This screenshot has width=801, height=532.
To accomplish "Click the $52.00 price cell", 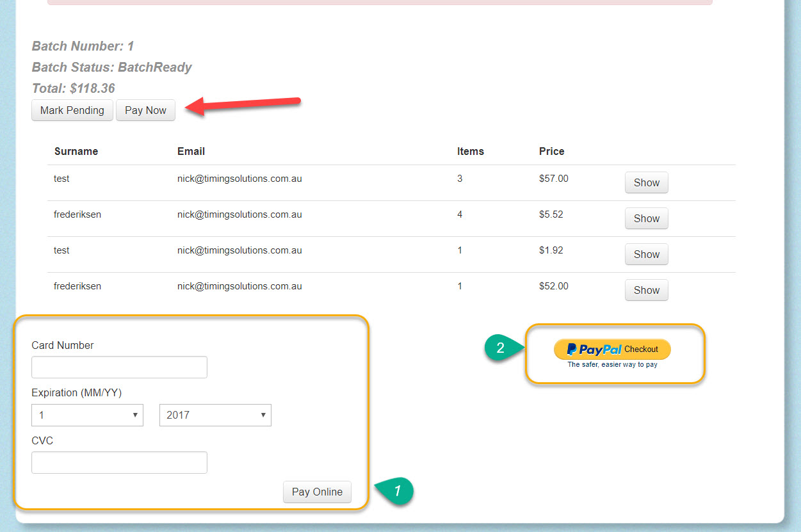I will (554, 286).
